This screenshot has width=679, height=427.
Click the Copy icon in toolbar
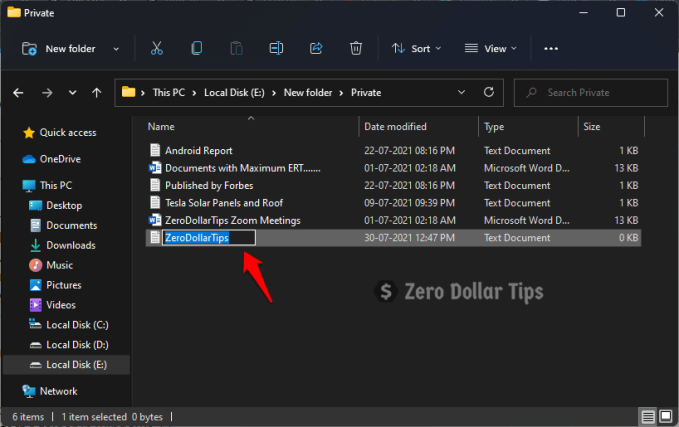click(197, 48)
